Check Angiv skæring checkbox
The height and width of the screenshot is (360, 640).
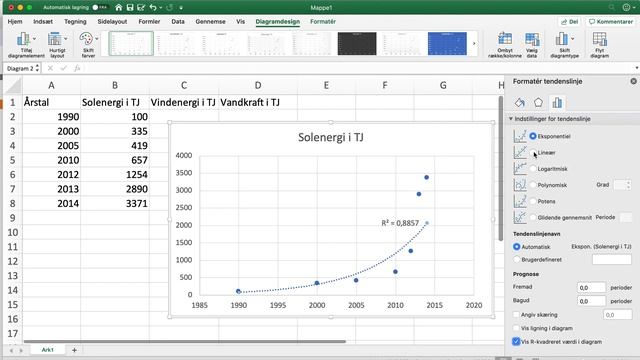(x=516, y=315)
